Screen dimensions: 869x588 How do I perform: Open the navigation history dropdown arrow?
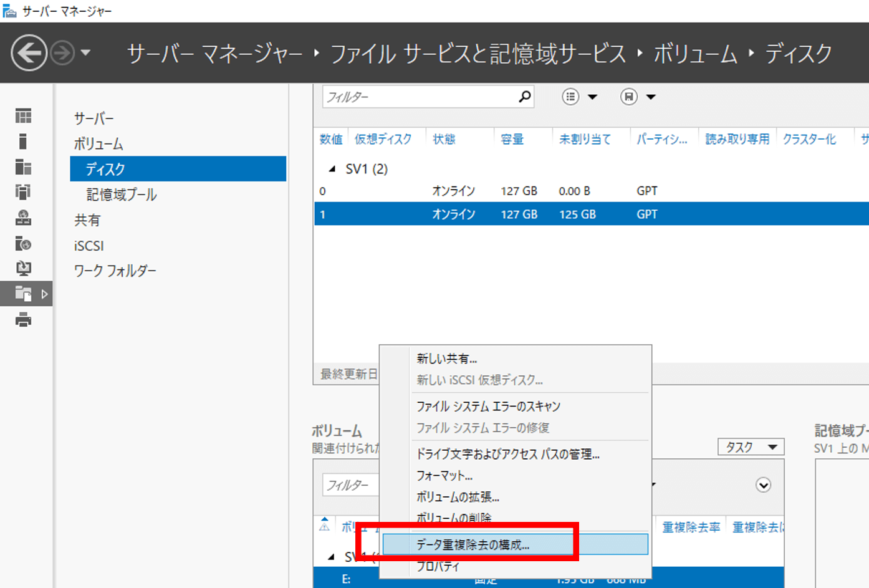pos(86,53)
